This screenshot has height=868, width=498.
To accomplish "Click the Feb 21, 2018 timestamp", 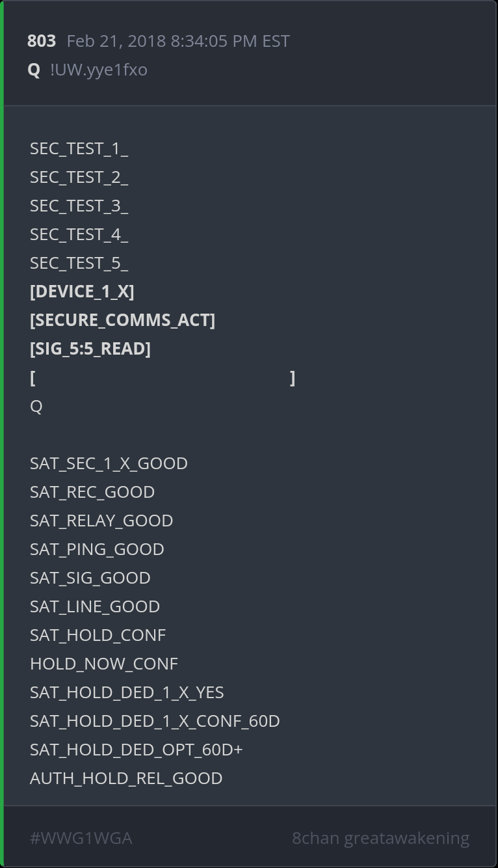I will coord(178,41).
